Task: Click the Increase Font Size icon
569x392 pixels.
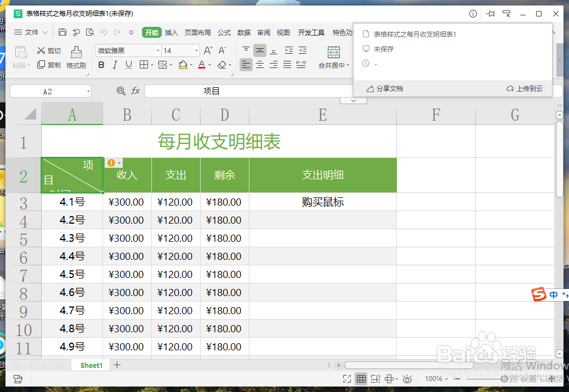Action: pos(207,49)
